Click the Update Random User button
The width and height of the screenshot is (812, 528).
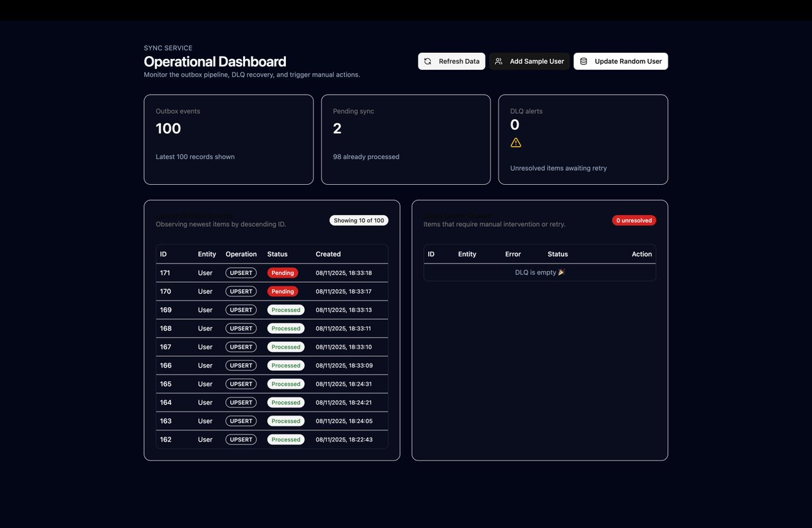pos(620,61)
